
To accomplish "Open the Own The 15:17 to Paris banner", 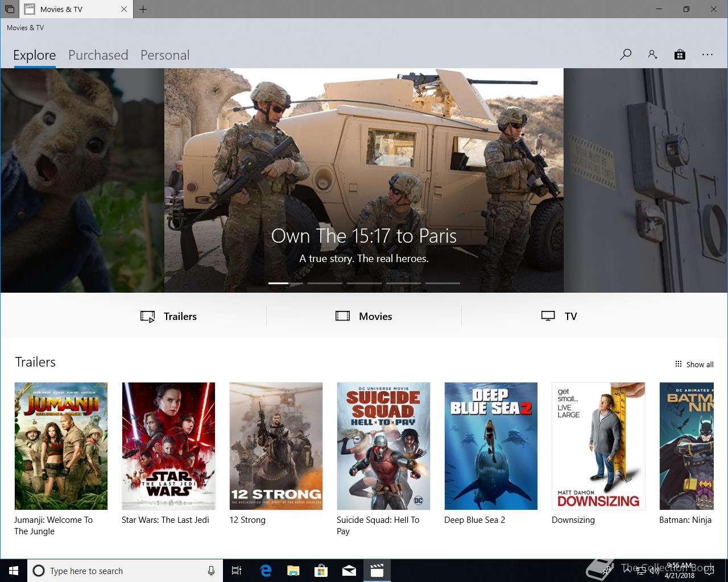I will (x=364, y=180).
